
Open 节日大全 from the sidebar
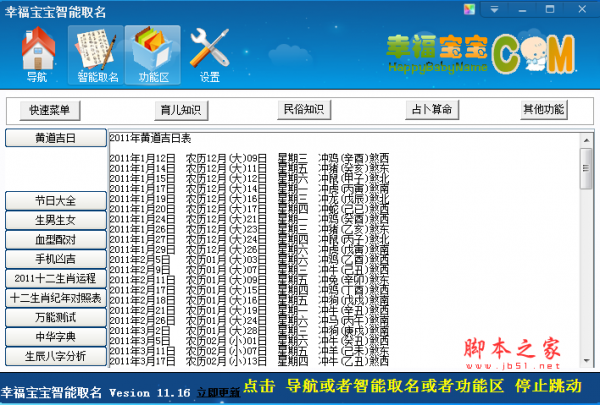[x=56, y=201]
